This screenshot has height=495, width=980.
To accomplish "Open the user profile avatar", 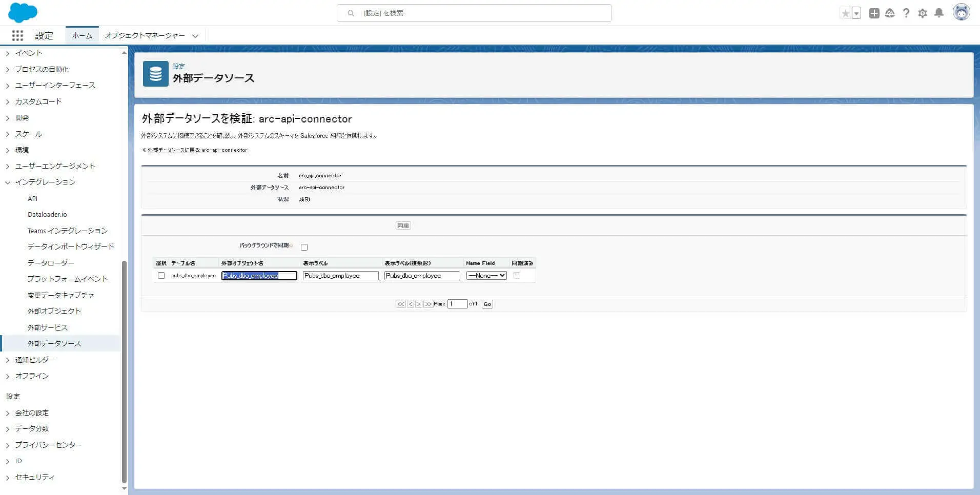I will 962,12.
